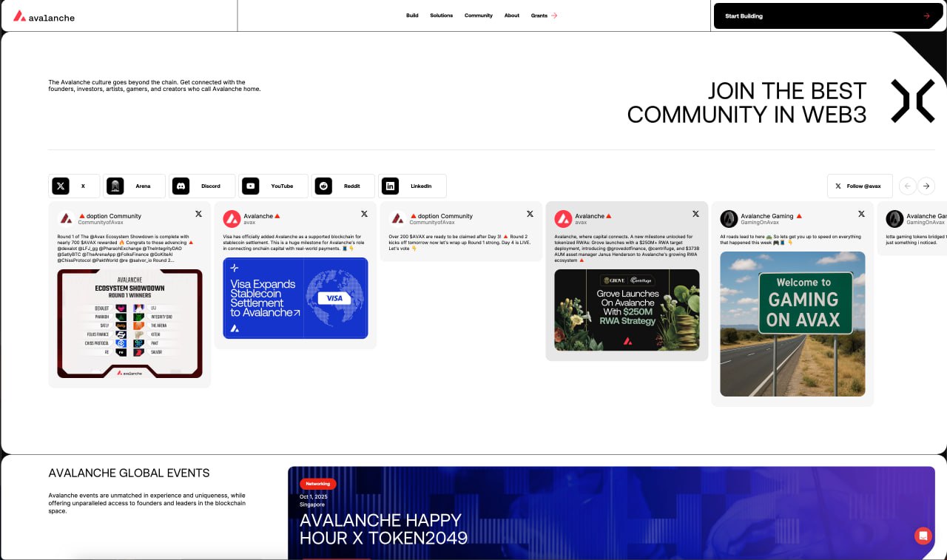Screen dimensions: 947x560
Task: Switch to the Discord tab
Action: coord(202,186)
